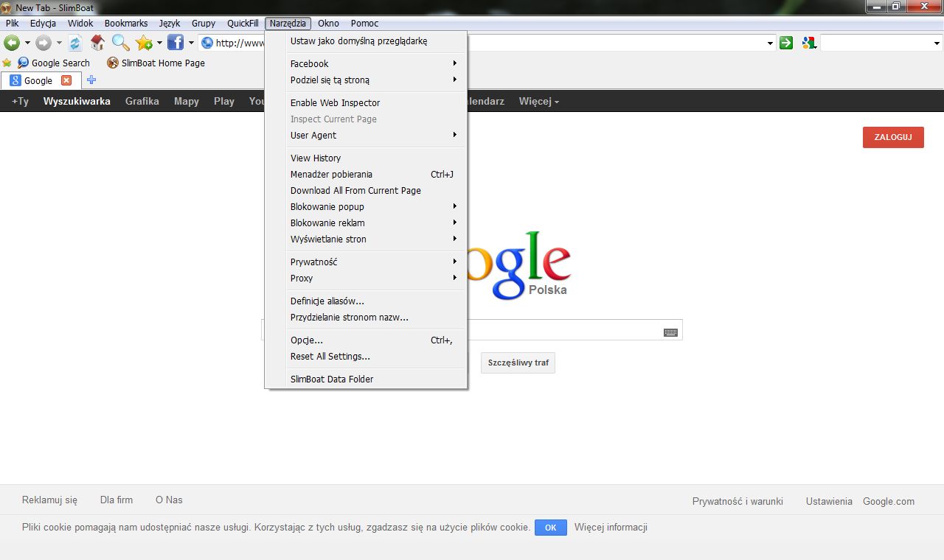
Task: Click the green Go arrow button
Action: pyautogui.click(x=787, y=43)
